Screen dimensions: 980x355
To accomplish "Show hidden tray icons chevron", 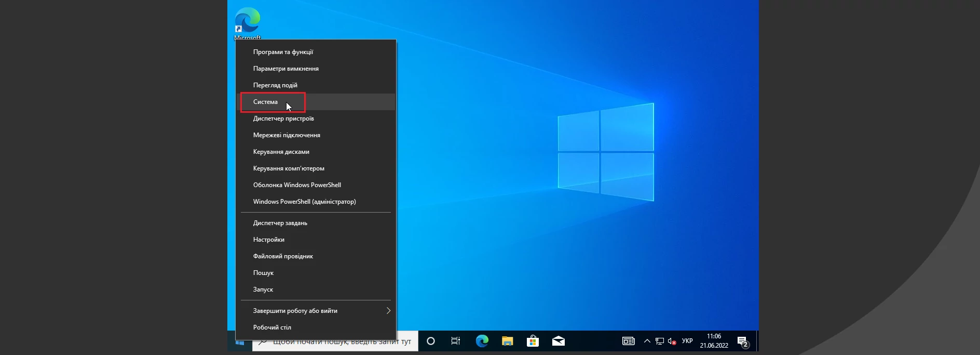I will [x=647, y=341].
